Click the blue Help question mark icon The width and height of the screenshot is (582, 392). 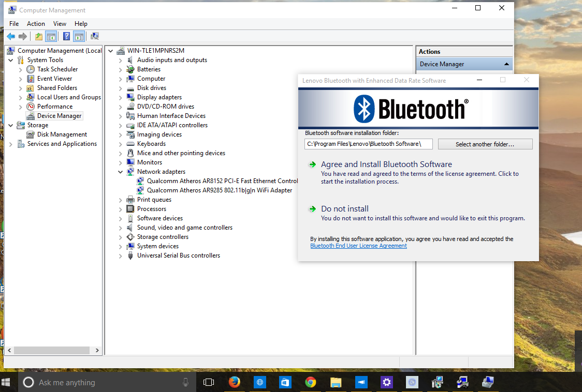(x=66, y=36)
